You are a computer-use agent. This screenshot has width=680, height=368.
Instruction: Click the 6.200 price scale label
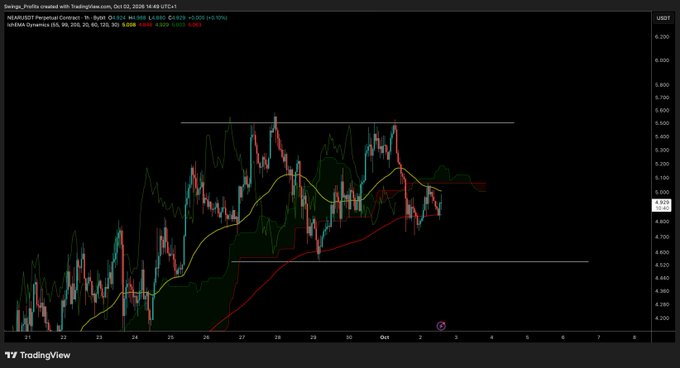tap(662, 37)
